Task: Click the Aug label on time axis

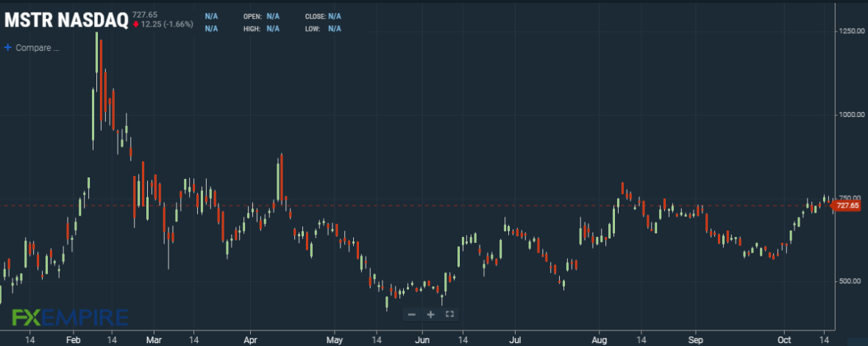Action: coord(599,339)
